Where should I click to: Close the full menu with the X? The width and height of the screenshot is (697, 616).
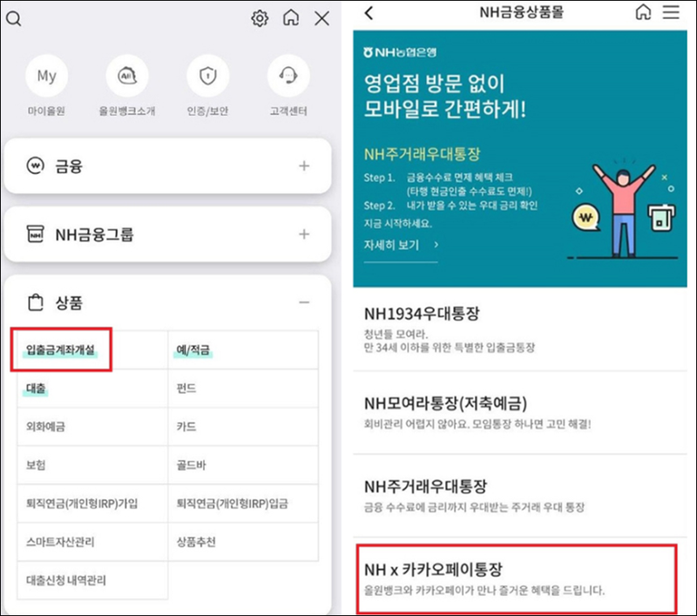click(x=321, y=18)
